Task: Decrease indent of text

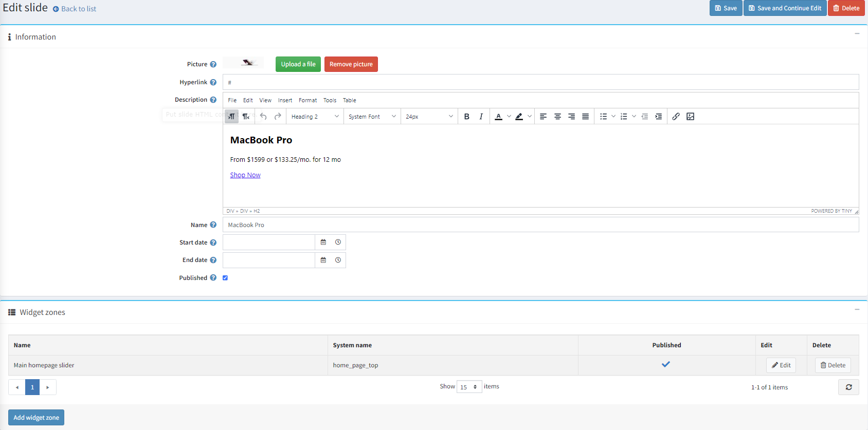Action: pos(644,117)
